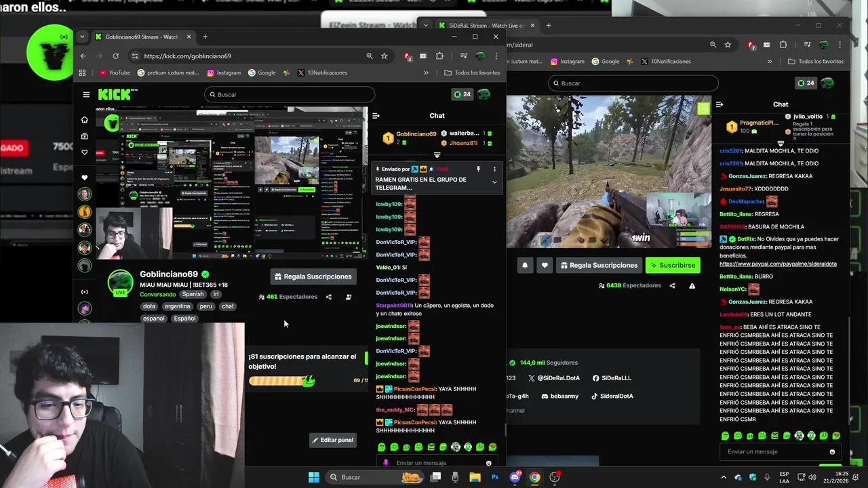
Task: Open zoom magnifier in Goblinciano69 address bar
Action: point(369,56)
